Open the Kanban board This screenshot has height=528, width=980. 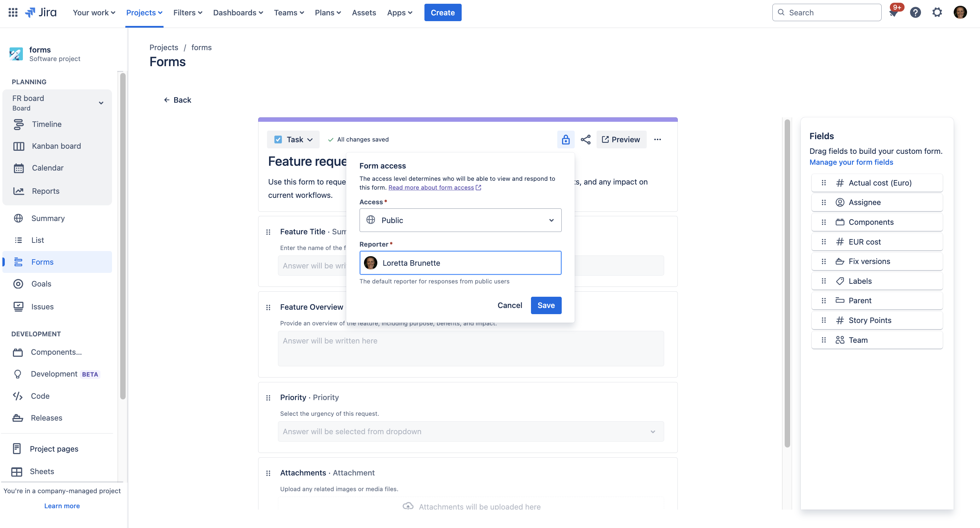(56, 146)
